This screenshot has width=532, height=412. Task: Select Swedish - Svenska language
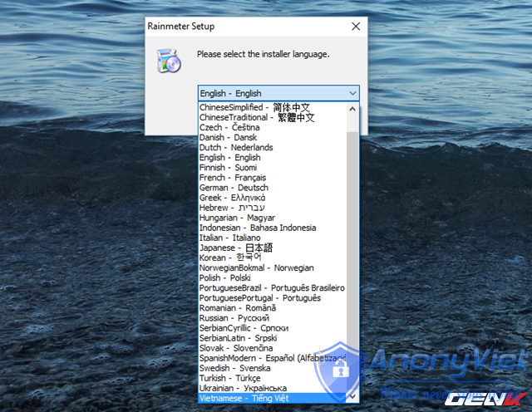(x=273, y=368)
